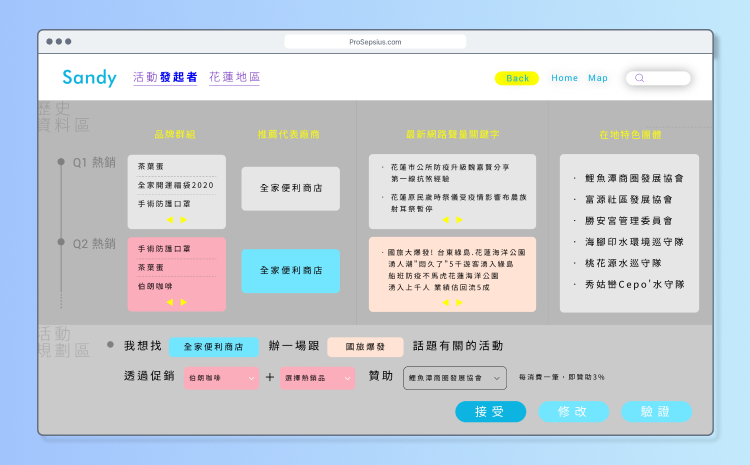
Task: Click right yellow arrow under peach news card
Action: click(459, 301)
